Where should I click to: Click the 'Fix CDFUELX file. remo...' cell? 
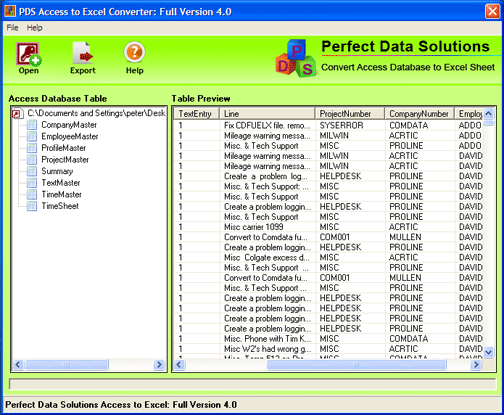click(267, 125)
